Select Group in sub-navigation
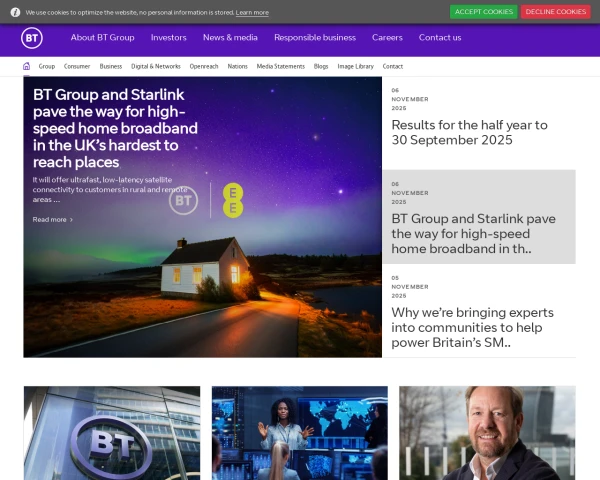The width and height of the screenshot is (600, 480). [47, 66]
